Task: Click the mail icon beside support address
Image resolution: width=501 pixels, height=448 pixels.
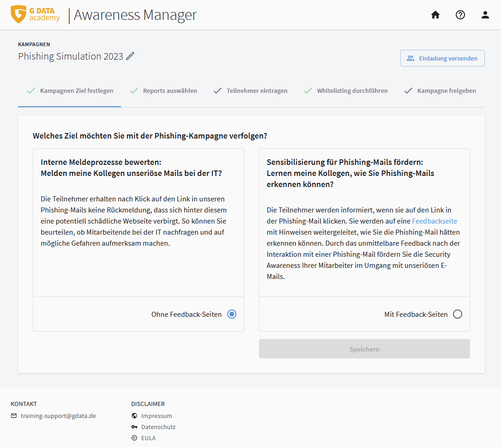Action: coord(14,416)
